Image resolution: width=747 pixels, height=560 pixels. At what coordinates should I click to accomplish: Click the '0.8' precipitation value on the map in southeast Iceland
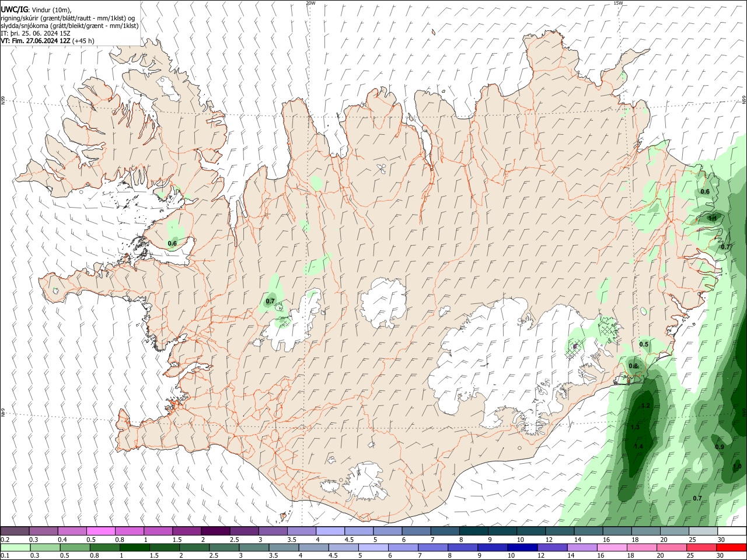[x=633, y=366]
